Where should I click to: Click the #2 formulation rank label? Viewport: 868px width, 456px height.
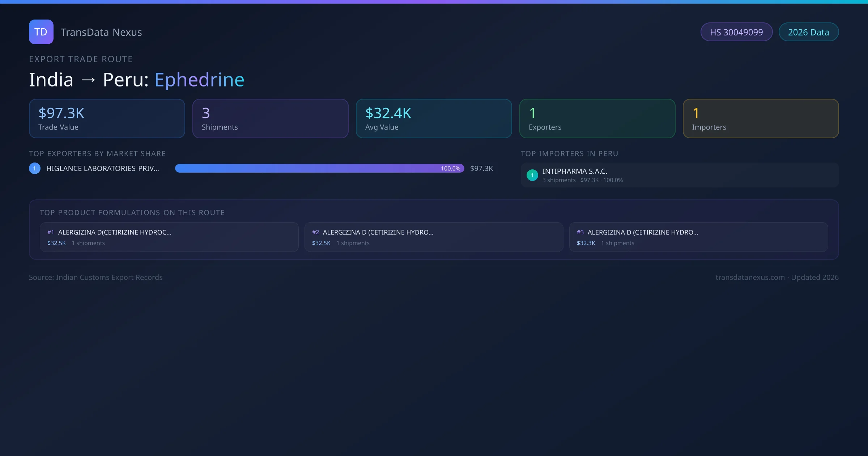pyautogui.click(x=315, y=232)
